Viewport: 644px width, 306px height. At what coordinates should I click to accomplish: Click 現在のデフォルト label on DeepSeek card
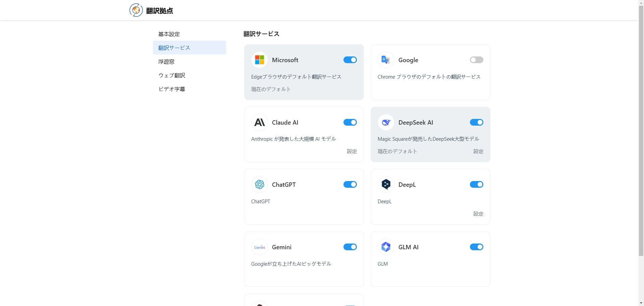click(x=397, y=151)
